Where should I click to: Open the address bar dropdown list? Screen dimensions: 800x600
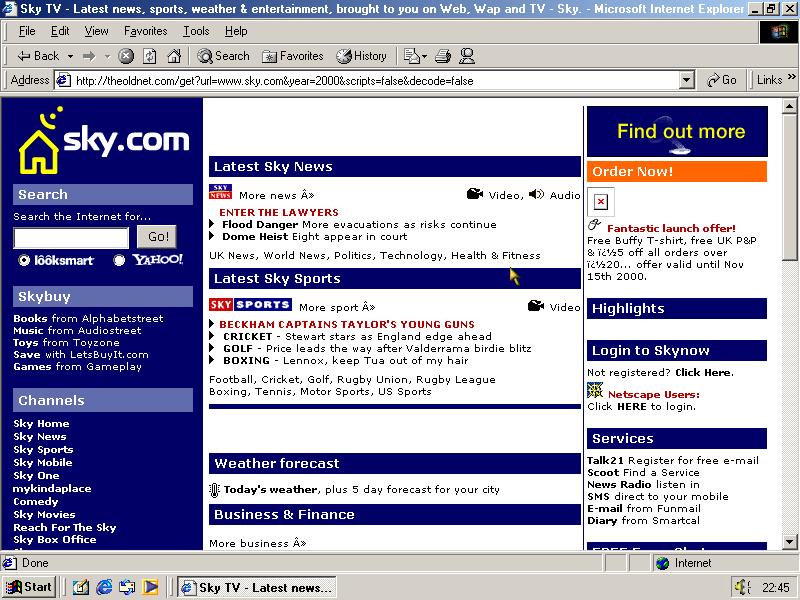click(686, 80)
